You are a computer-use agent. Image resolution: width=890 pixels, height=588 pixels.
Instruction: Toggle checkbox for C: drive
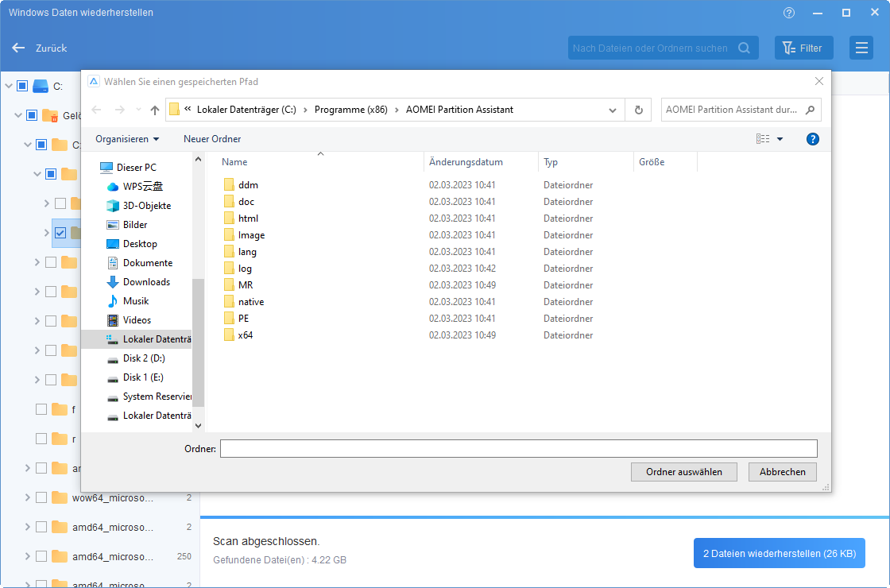coord(22,87)
